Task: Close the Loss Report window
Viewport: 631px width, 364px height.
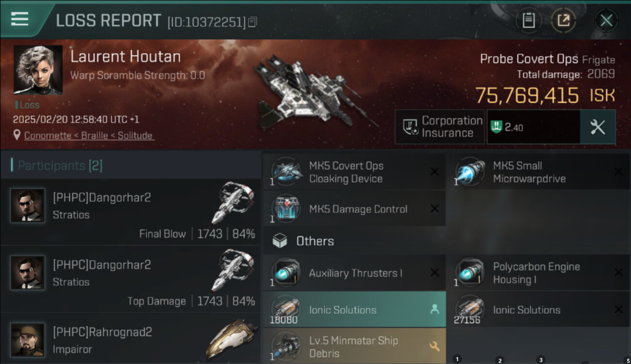Action: (606, 20)
